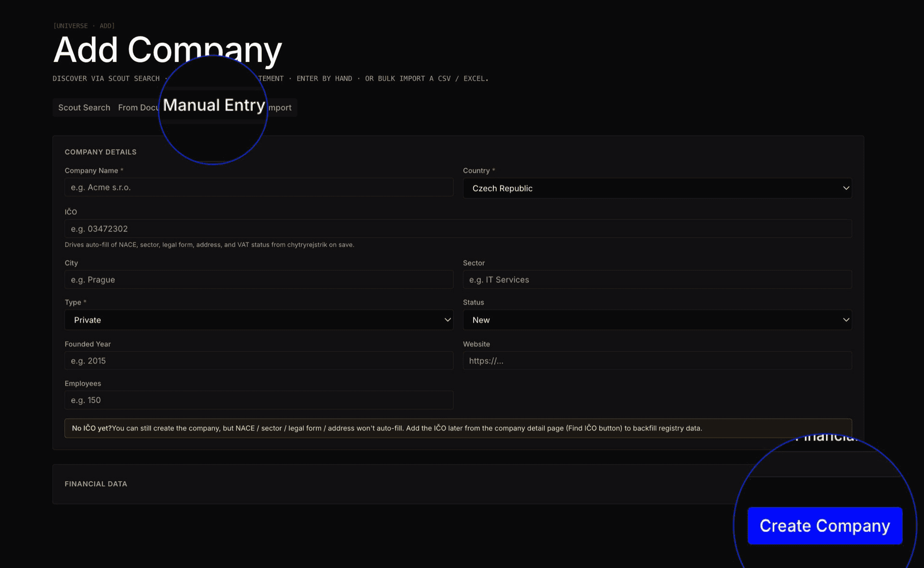Click the Sector input field
Image resolution: width=924 pixels, height=568 pixels.
[x=657, y=279]
